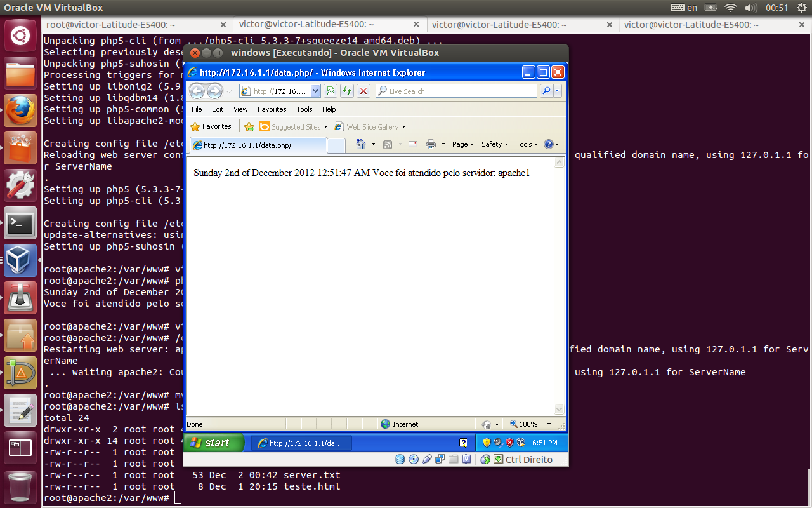Click the VirtualBox cube icon in the launcher
This screenshot has width=812, height=508.
[x=20, y=260]
